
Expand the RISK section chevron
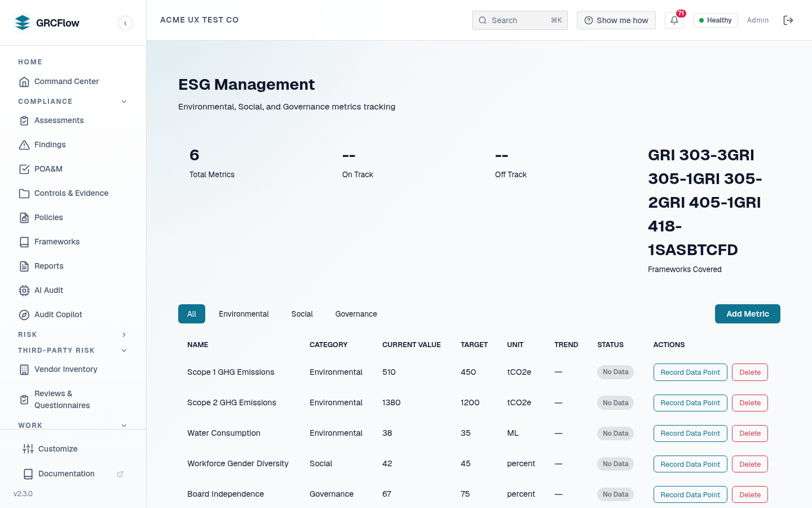point(124,335)
